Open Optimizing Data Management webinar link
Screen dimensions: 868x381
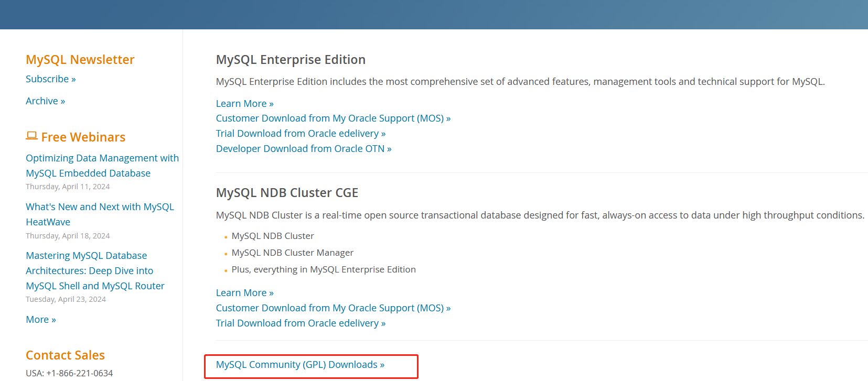click(102, 166)
